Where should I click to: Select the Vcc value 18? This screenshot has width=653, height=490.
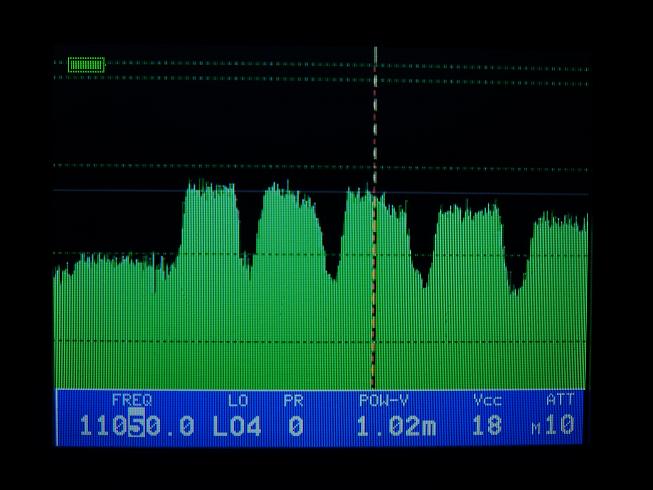coord(486,426)
